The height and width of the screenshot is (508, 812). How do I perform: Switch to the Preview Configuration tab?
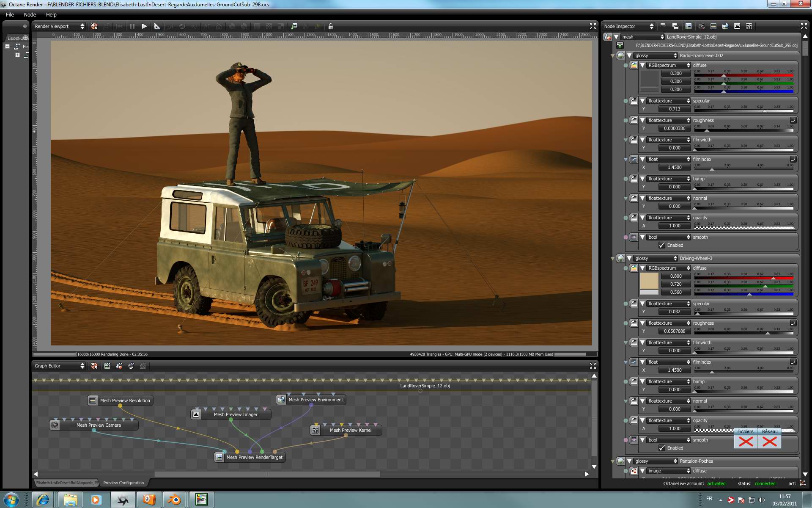tap(123, 483)
